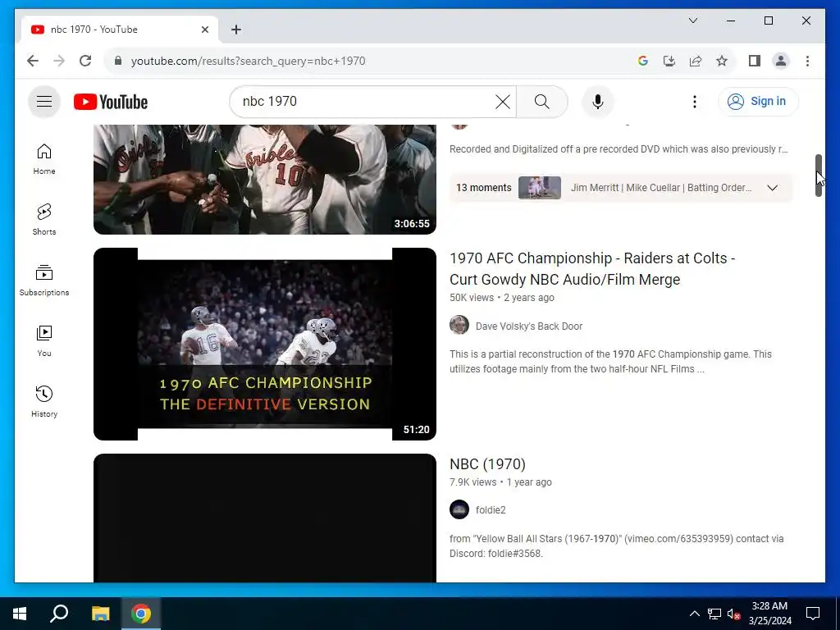Viewport: 840px width, 630px height.
Task: Open 1970 AFC Championship video title
Action: [592, 269]
